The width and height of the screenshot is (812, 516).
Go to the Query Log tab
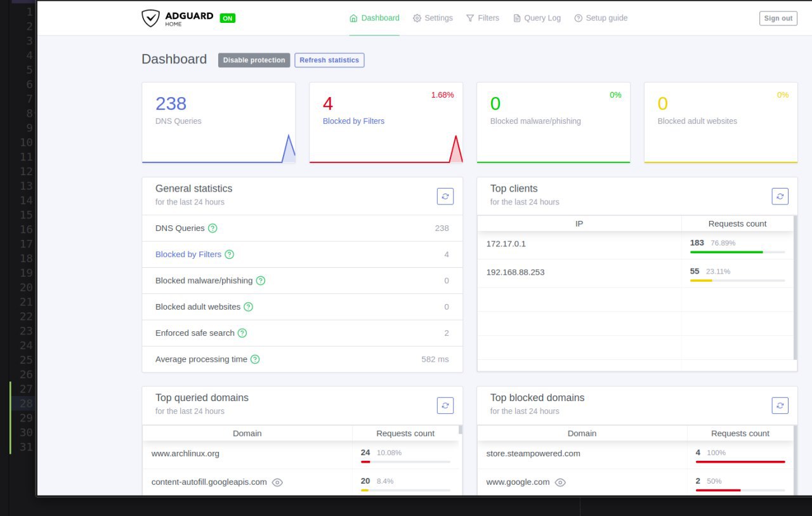coord(537,18)
